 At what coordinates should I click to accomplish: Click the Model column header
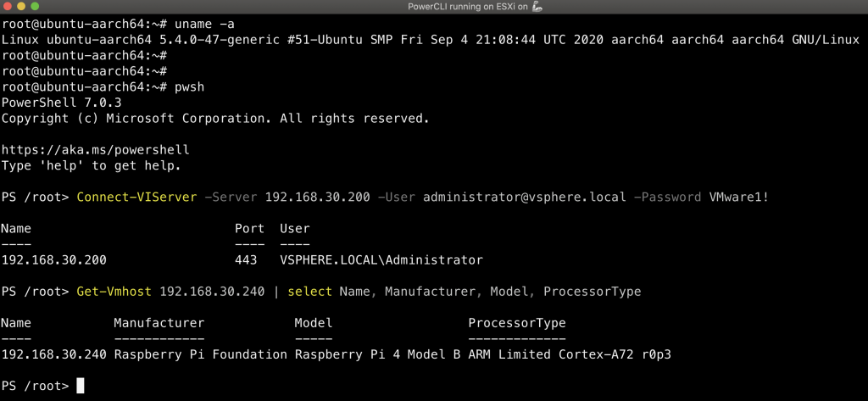(x=313, y=323)
